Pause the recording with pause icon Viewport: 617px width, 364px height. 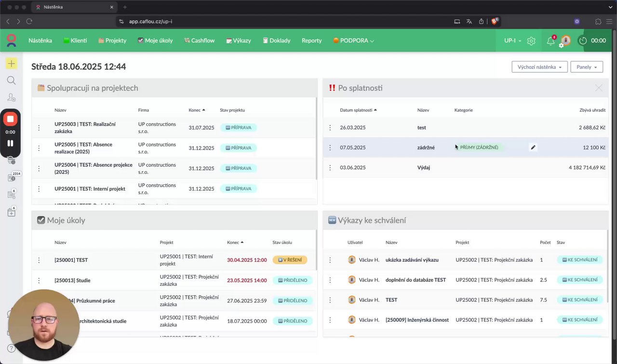(x=10, y=143)
